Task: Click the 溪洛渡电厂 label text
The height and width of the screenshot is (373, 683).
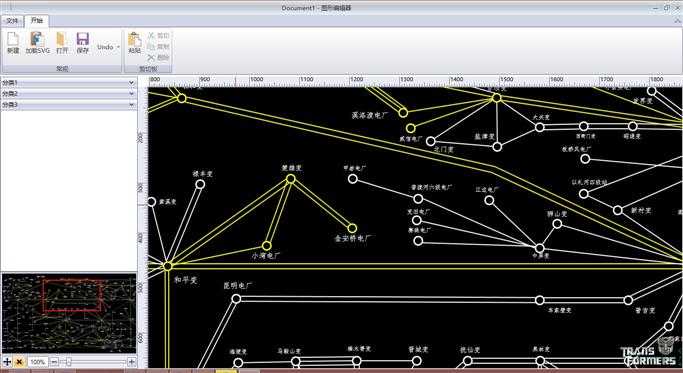Action: pos(369,115)
